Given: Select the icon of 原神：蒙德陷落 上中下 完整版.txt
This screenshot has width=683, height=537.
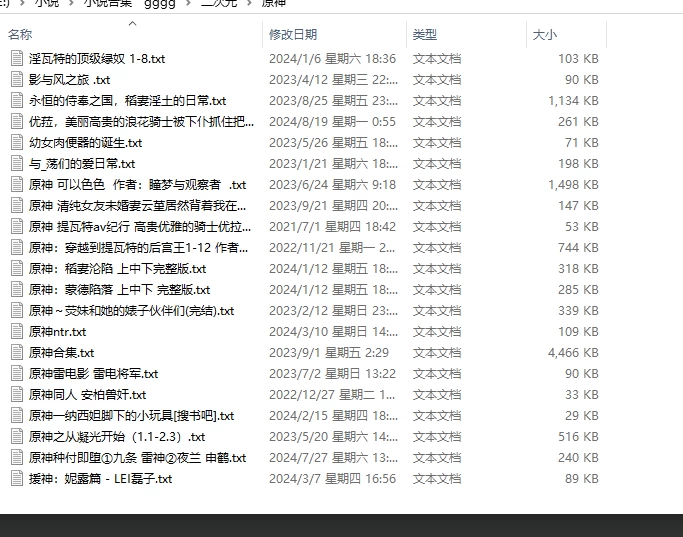Looking at the screenshot, I should click(17, 289).
